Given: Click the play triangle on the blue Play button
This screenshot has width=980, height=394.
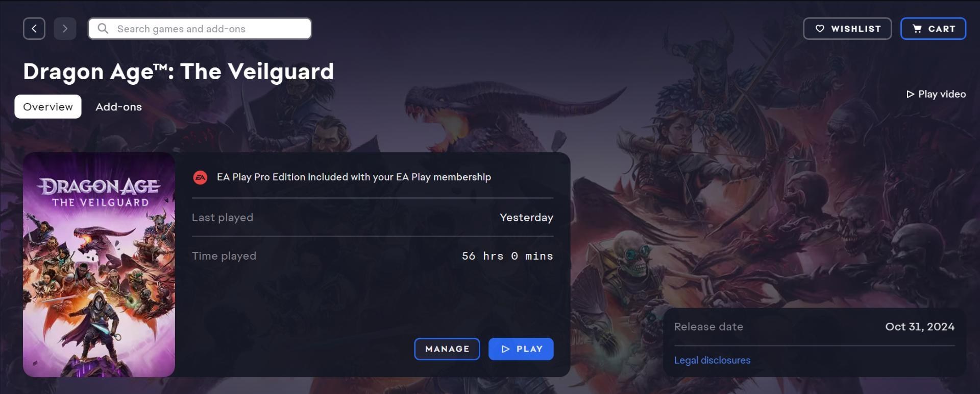Looking at the screenshot, I should pyautogui.click(x=505, y=349).
